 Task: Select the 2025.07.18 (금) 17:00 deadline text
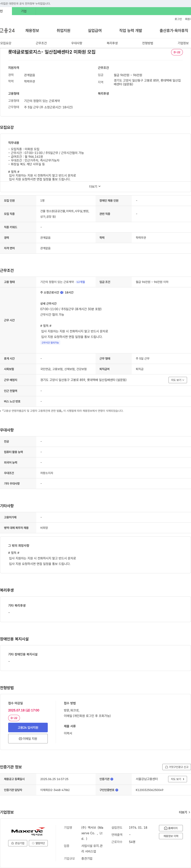pyautogui.click(x=24, y=710)
